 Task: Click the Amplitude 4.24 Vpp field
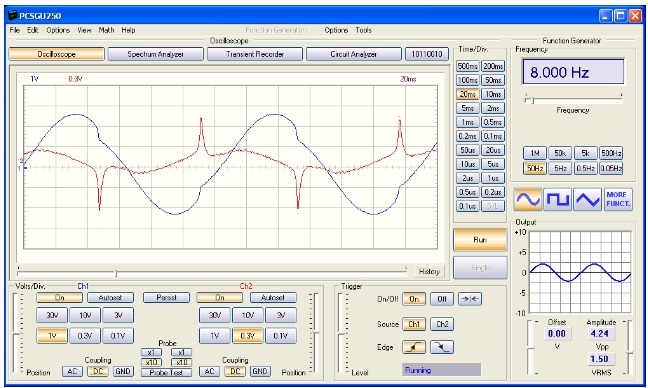(600, 333)
